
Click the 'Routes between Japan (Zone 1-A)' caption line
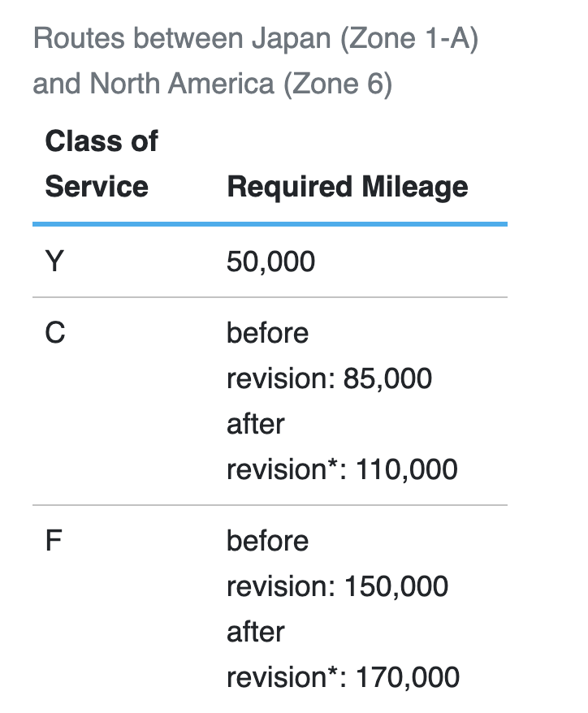pos(255,38)
